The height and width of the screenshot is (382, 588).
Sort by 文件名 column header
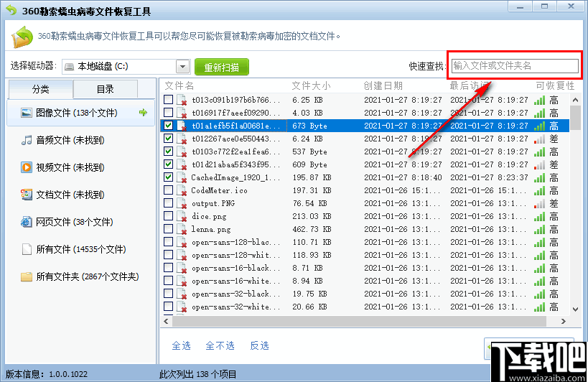pyautogui.click(x=179, y=86)
